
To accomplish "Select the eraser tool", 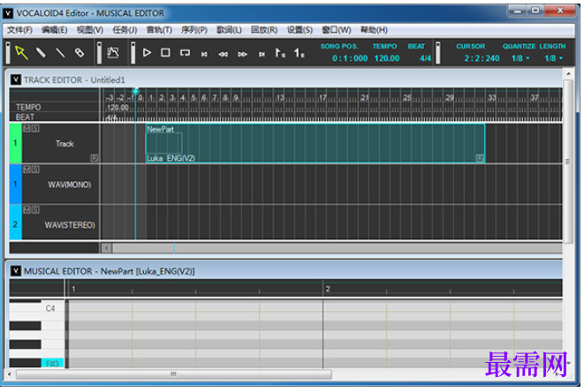I will (80, 53).
